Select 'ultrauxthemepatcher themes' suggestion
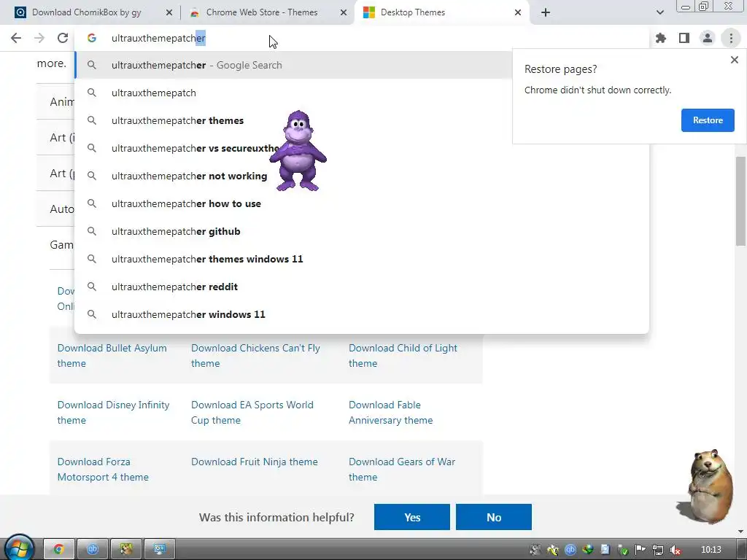Image resolution: width=747 pixels, height=560 pixels. pyautogui.click(x=362, y=120)
